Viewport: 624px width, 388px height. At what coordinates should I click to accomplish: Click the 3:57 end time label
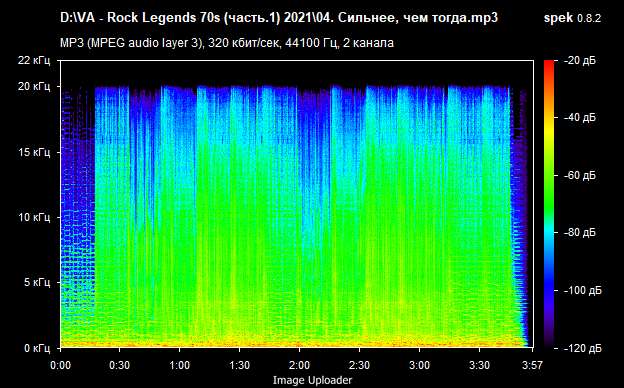532,365
